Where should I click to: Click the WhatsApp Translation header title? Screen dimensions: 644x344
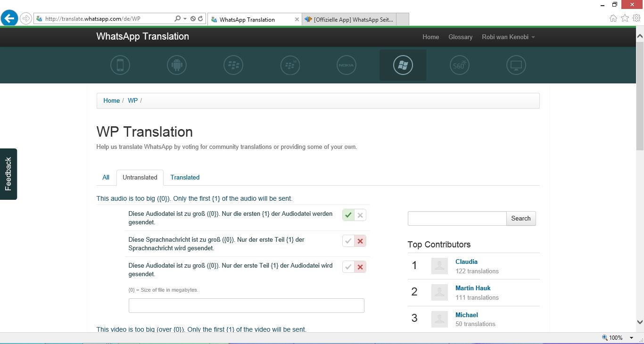143,36
